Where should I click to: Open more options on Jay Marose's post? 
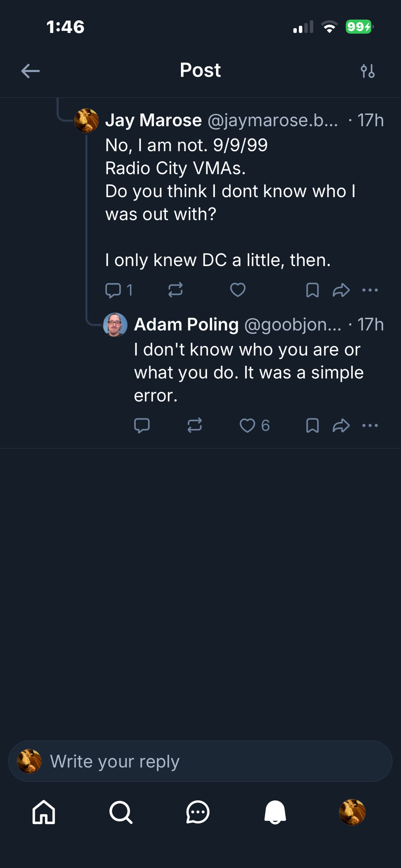point(370,290)
